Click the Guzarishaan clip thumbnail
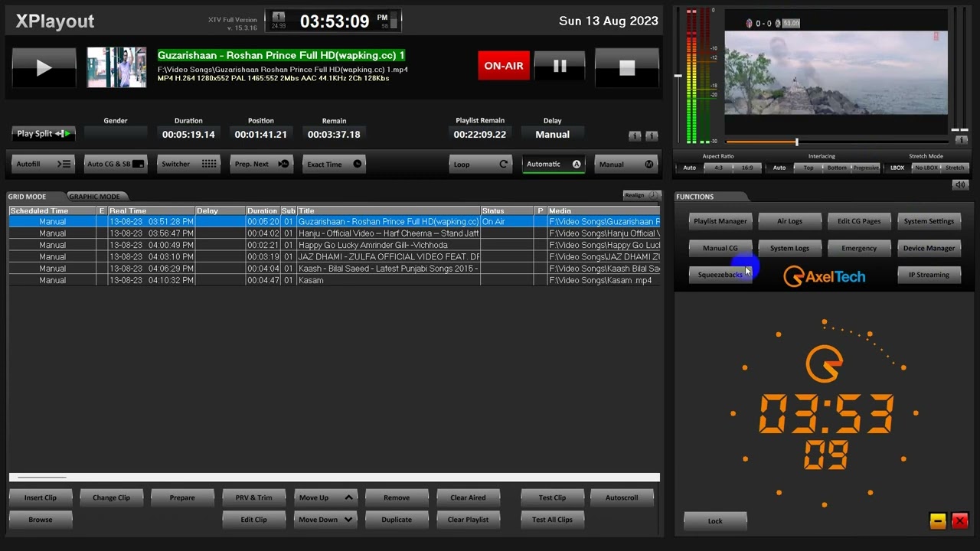 pos(116,67)
